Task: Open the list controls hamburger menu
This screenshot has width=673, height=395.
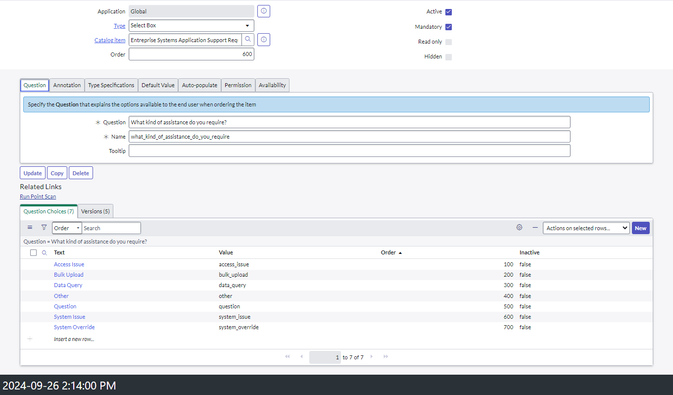Action: (x=30, y=228)
